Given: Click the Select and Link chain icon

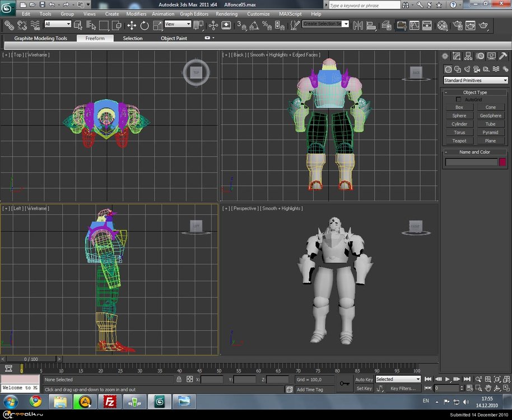Looking at the screenshot, I should (x=9, y=25).
